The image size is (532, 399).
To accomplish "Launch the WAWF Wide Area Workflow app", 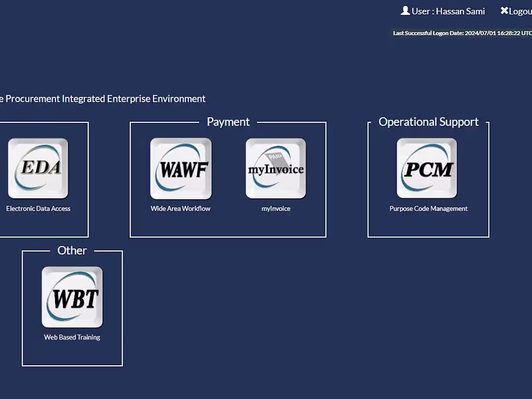I will coord(180,168).
